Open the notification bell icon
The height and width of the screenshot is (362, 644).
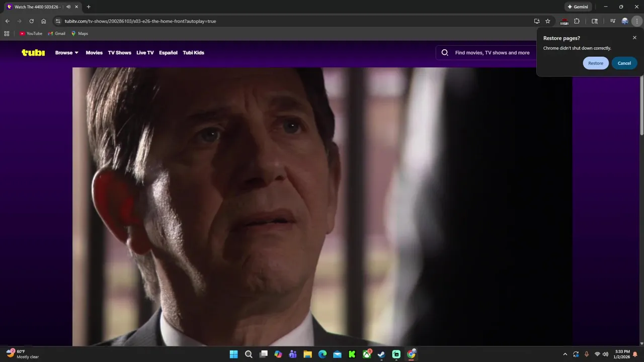[635, 354]
